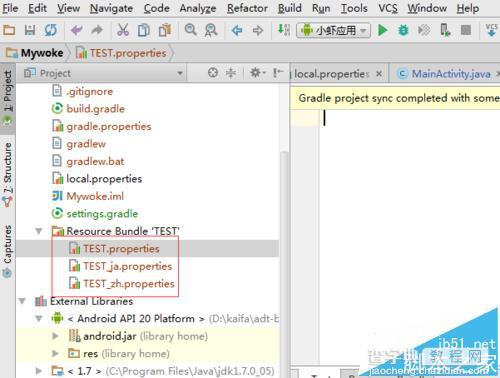This screenshot has height=378, width=500.
Task: Click the Debug bug icon
Action: [403, 30]
